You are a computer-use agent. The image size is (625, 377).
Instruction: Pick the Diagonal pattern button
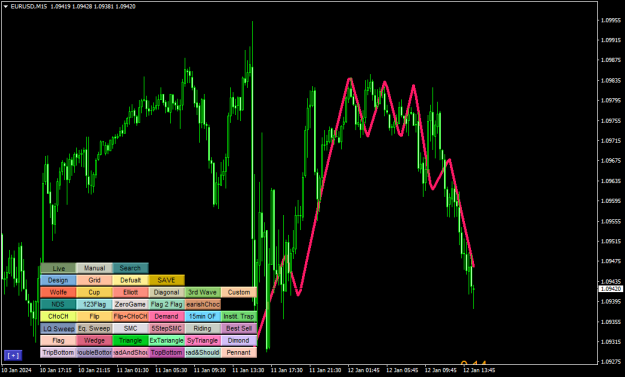167,292
